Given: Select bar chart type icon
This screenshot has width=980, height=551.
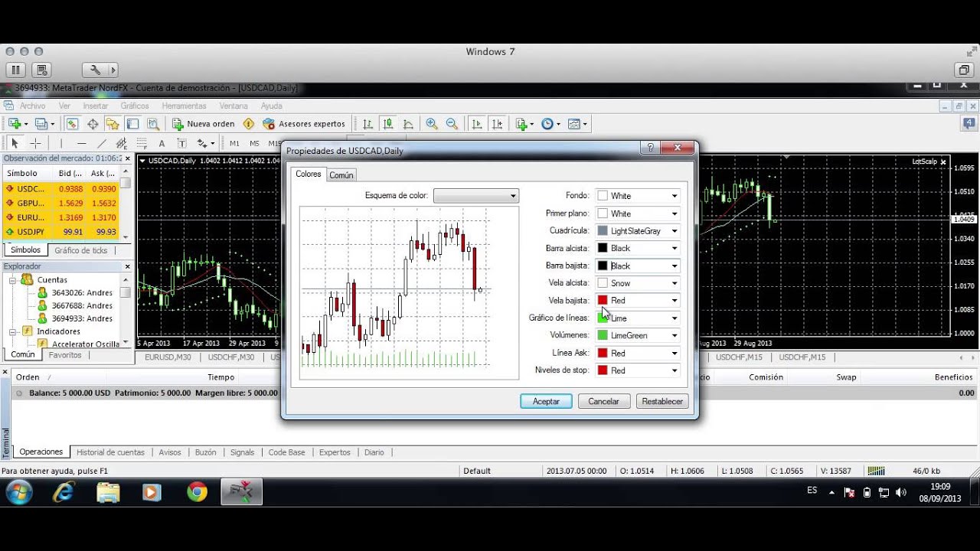Looking at the screenshot, I should (368, 123).
